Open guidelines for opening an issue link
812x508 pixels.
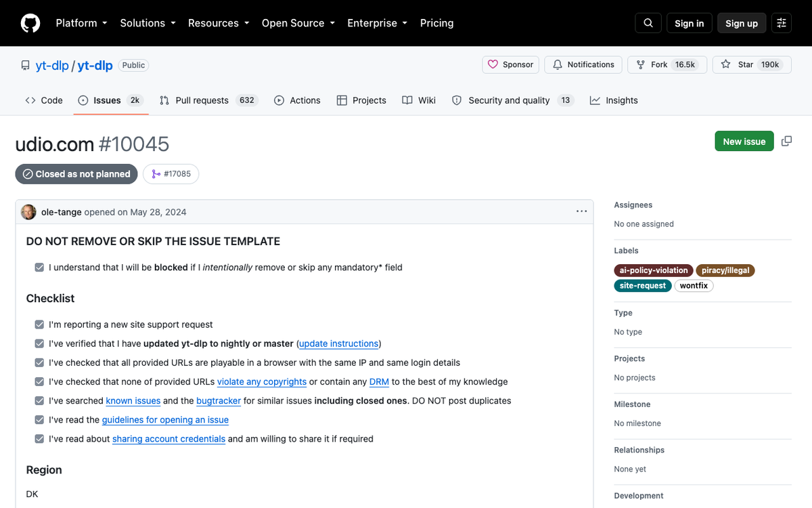click(165, 420)
